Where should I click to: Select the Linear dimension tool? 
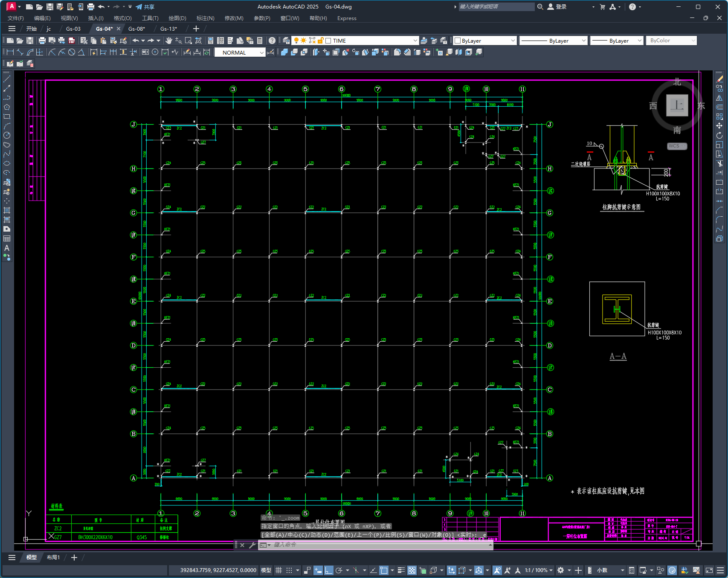(10, 52)
